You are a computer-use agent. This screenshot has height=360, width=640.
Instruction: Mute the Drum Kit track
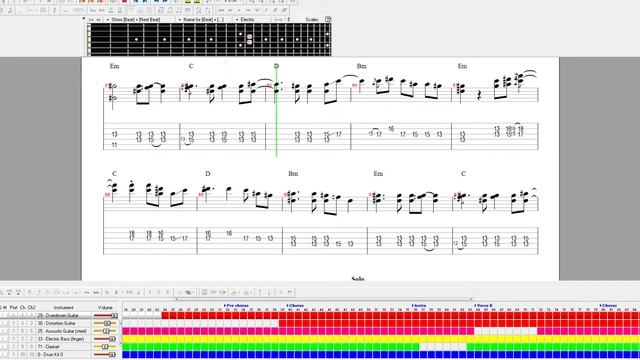point(6,354)
